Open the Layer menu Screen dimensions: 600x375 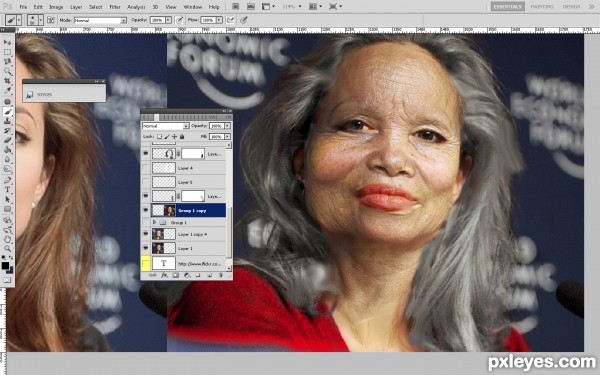[x=76, y=7]
